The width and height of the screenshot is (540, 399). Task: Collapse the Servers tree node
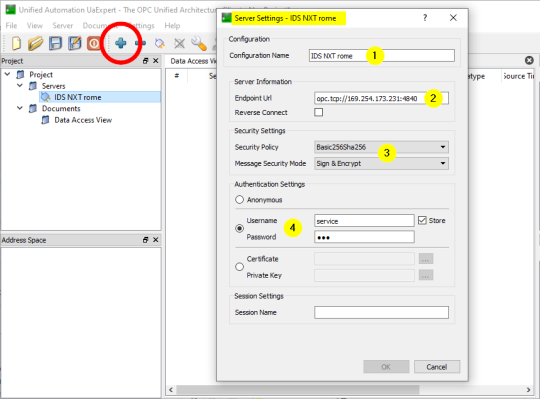coord(20,85)
